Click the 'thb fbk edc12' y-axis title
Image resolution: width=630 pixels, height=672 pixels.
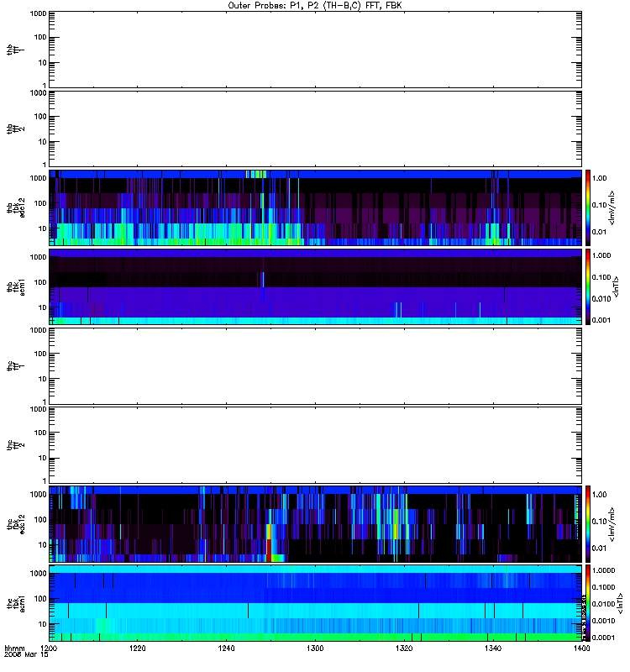coord(16,207)
